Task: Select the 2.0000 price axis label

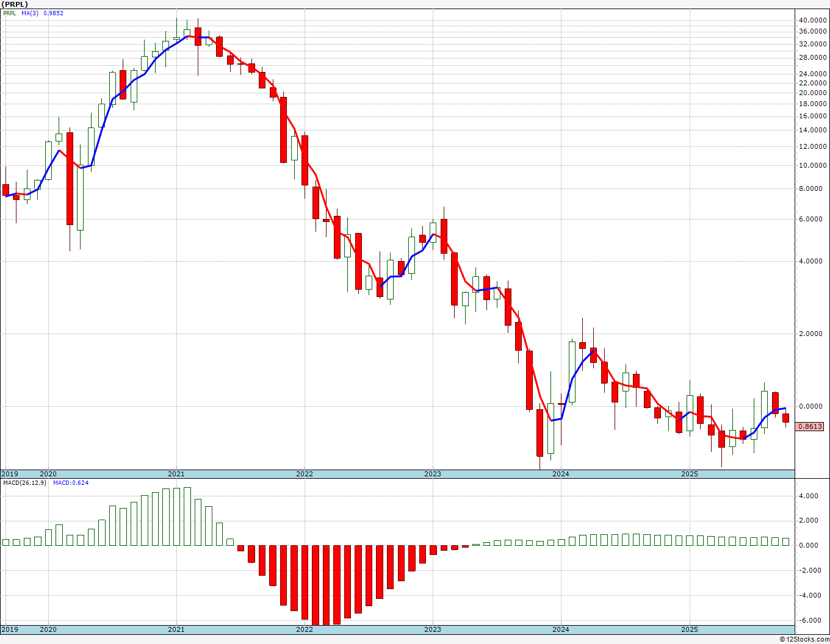Action: [812, 334]
